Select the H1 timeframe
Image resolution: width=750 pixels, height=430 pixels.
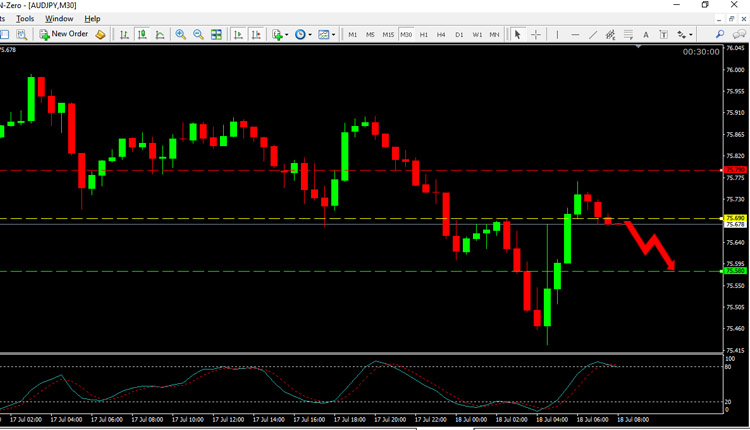423,34
